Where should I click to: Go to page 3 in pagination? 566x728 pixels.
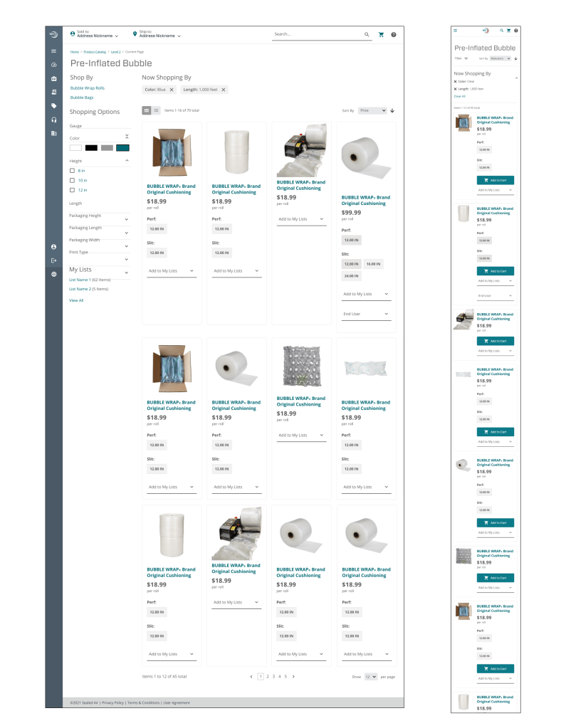coord(273,676)
